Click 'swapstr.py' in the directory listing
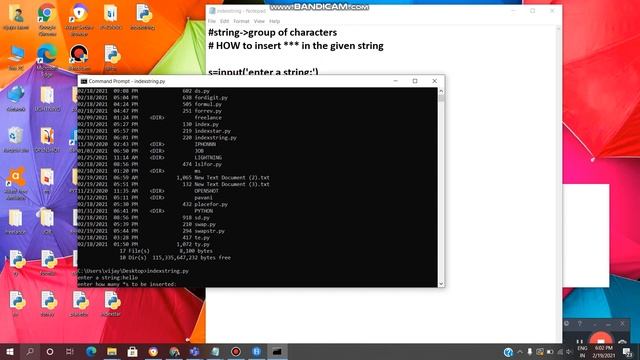 coord(209,231)
